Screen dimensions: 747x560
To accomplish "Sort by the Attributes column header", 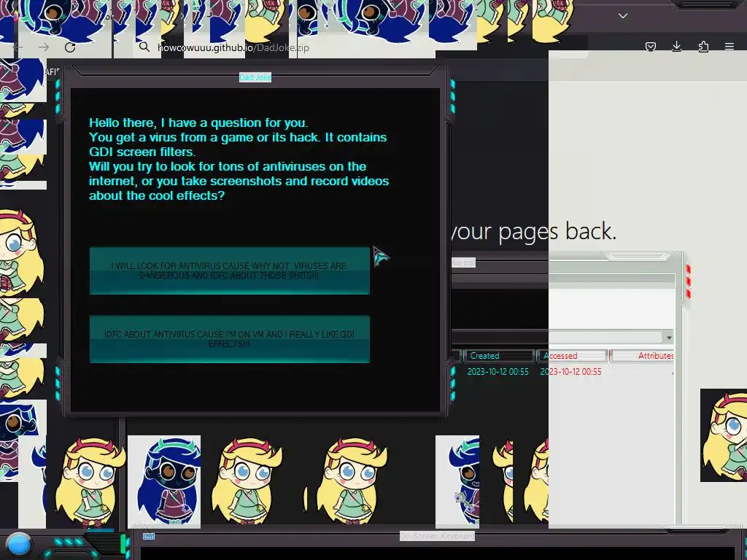I will coord(642,356).
